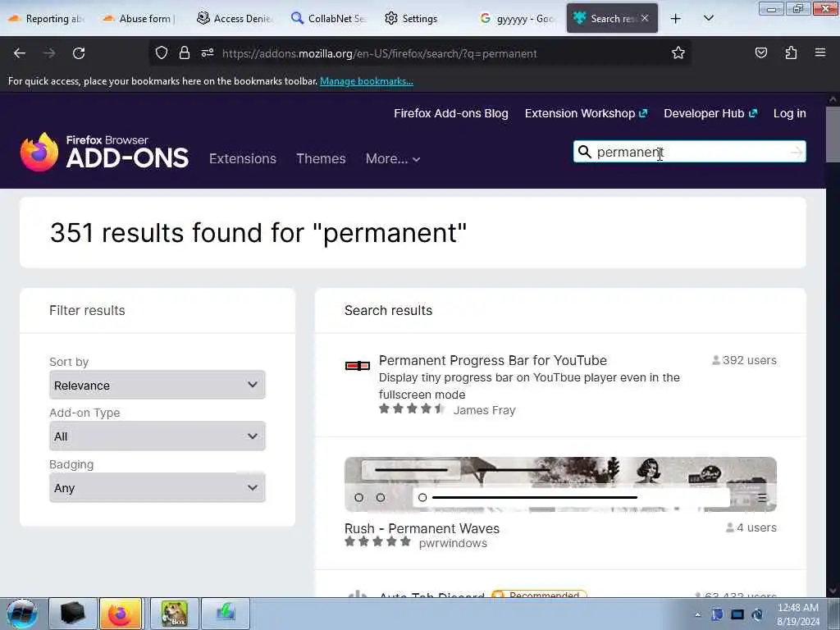This screenshot has height=630, width=840.
Task: Close the Search results tab
Action: (x=645, y=18)
